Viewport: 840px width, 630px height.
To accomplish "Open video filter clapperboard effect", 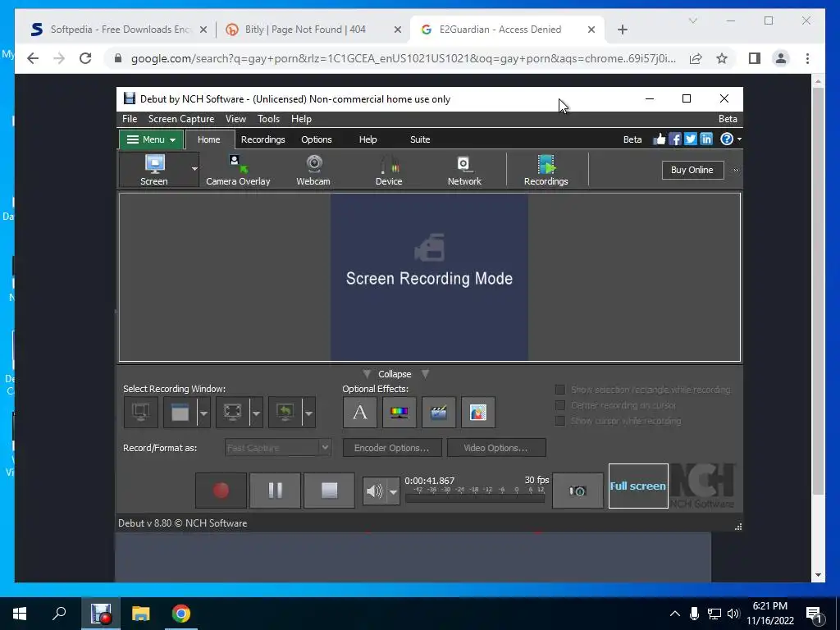I will [x=439, y=412].
